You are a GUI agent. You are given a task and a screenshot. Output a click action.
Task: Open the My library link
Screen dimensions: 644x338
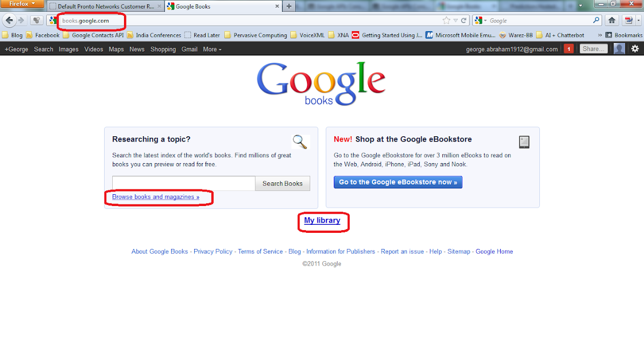tap(322, 221)
